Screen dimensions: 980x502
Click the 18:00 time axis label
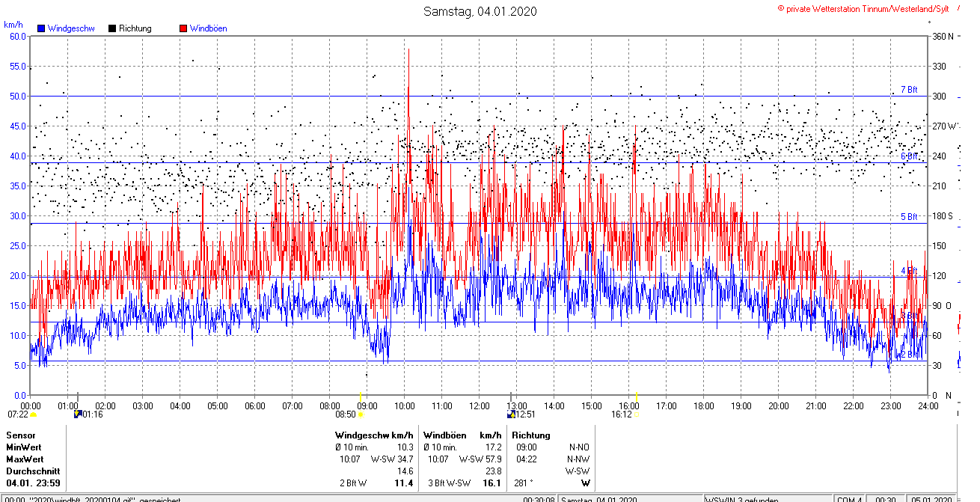[704, 406]
